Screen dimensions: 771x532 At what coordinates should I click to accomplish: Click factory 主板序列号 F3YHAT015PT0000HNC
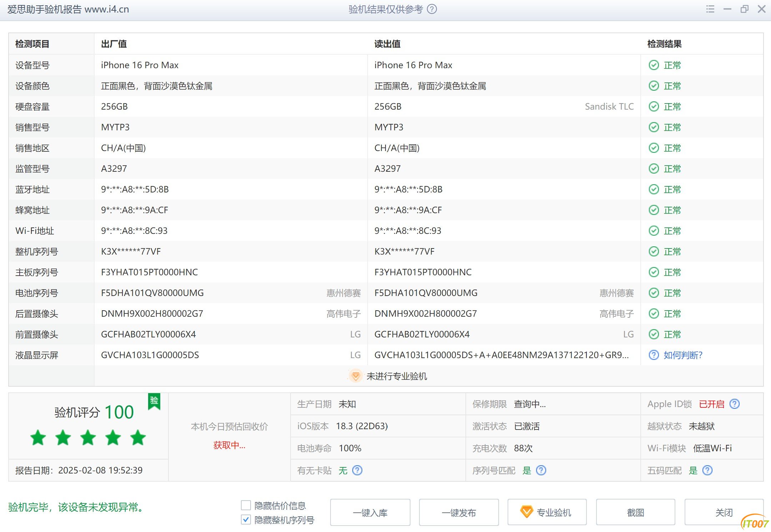pos(149,272)
